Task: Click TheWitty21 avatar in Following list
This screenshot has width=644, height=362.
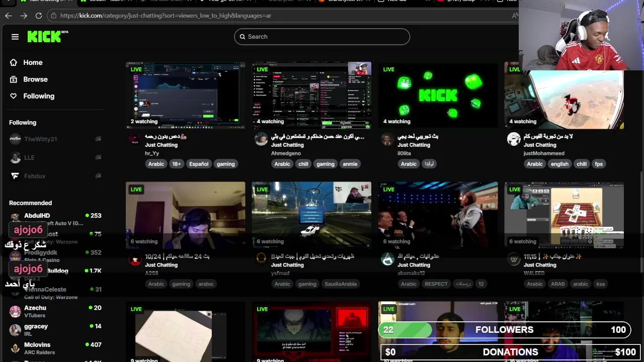Action: coord(15,139)
